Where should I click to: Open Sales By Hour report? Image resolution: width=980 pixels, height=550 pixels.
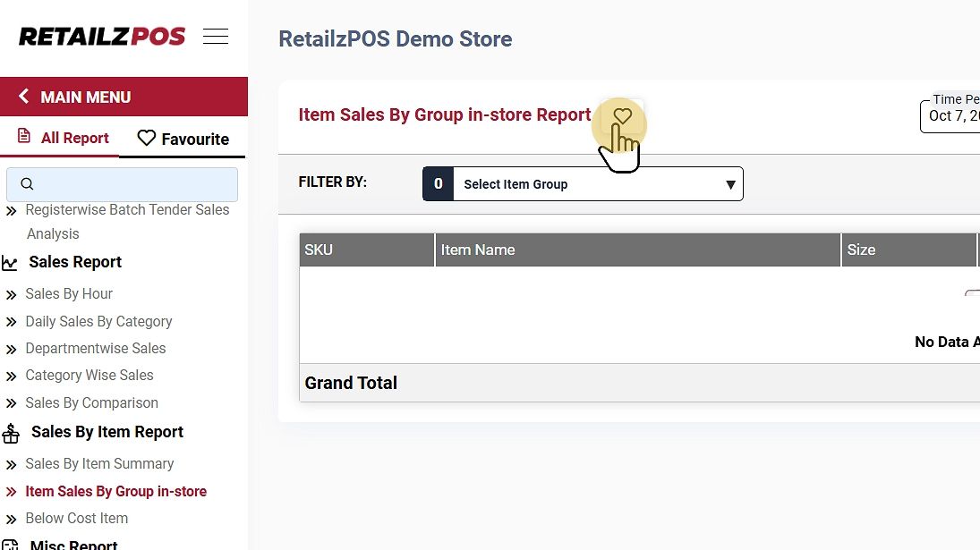(x=69, y=293)
